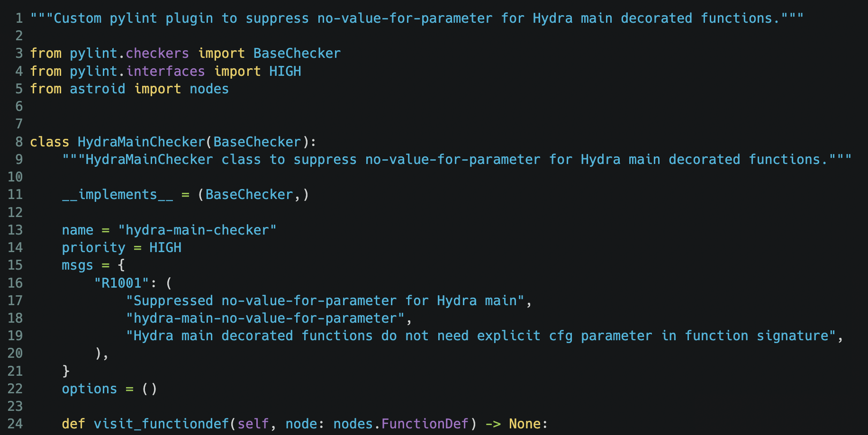Click the class docstring on line 9

pyautogui.click(x=457, y=159)
